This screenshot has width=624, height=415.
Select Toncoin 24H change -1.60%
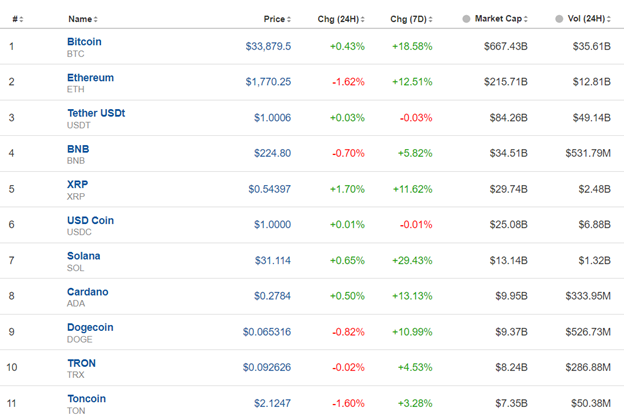coord(348,403)
